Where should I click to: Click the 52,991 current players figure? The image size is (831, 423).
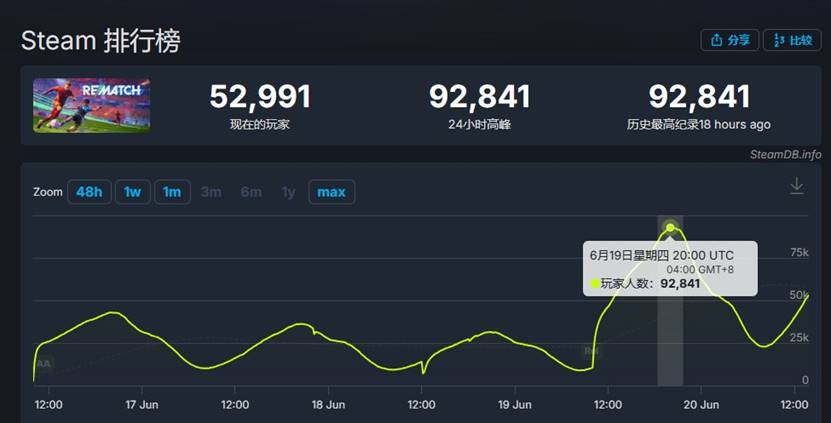pos(260,97)
